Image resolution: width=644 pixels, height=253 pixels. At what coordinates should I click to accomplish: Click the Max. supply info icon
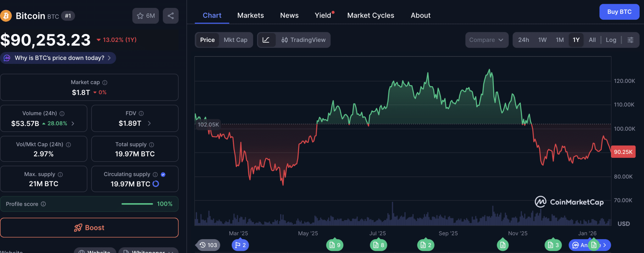pyautogui.click(x=60, y=175)
